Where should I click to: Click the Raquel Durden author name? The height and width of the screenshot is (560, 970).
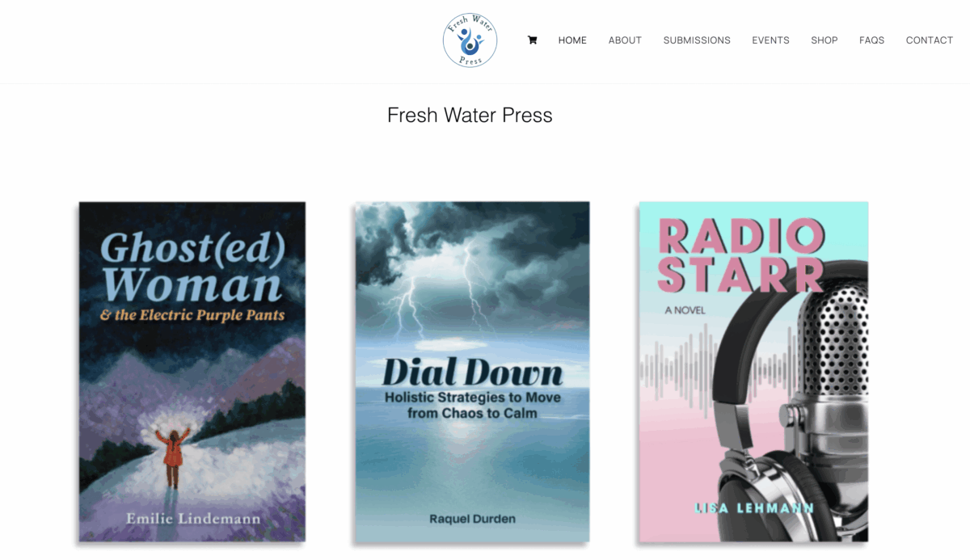pyautogui.click(x=472, y=519)
